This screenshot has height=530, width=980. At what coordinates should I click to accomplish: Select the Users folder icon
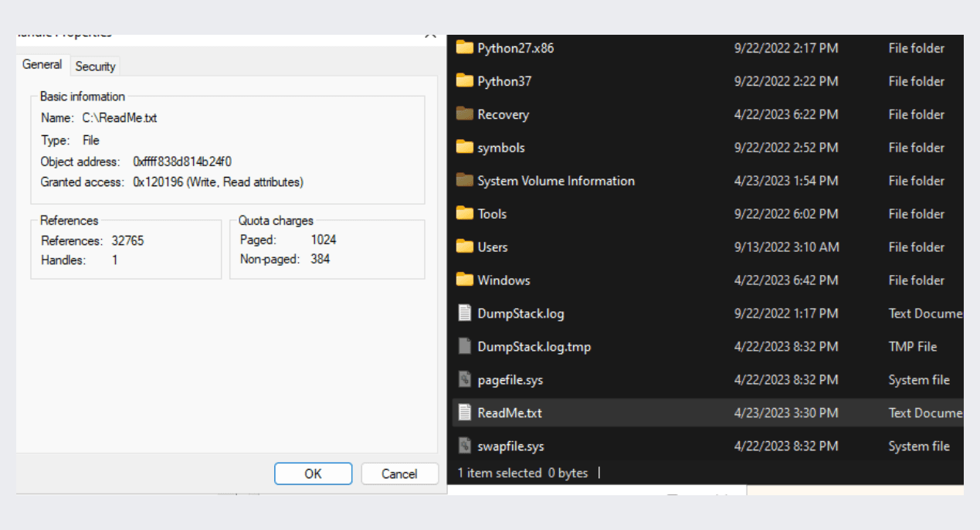coord(464,247)
